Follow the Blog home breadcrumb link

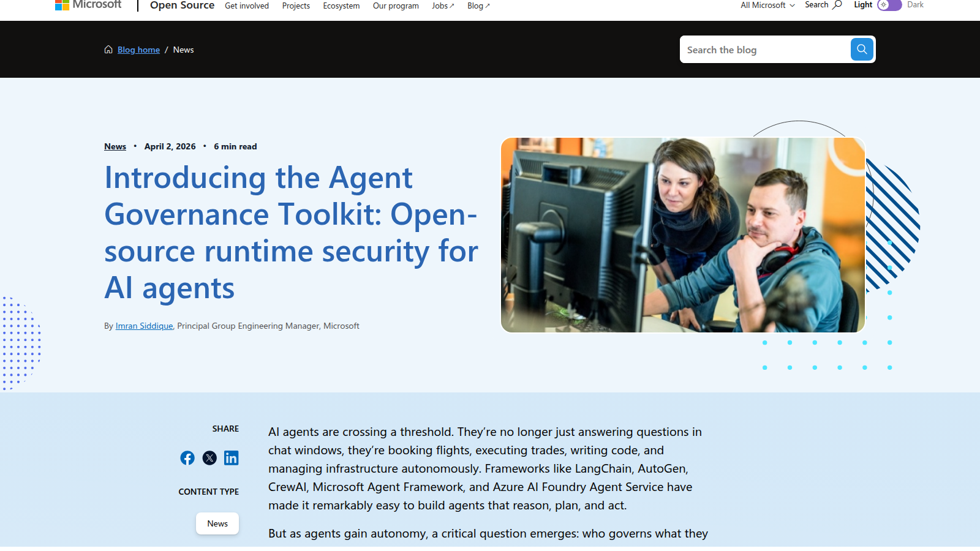tap(138, 50)
